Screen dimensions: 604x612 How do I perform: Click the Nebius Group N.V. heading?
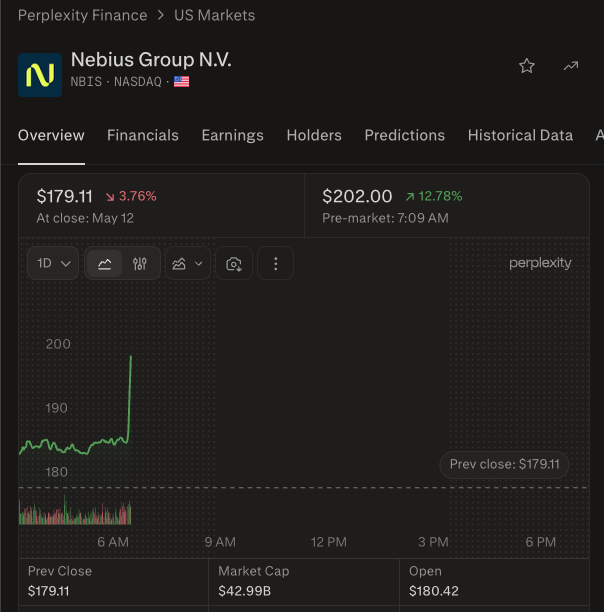click(151, 60)
